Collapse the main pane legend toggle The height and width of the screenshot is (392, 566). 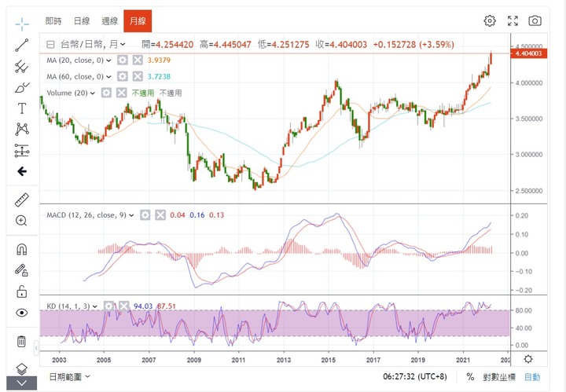50,44
